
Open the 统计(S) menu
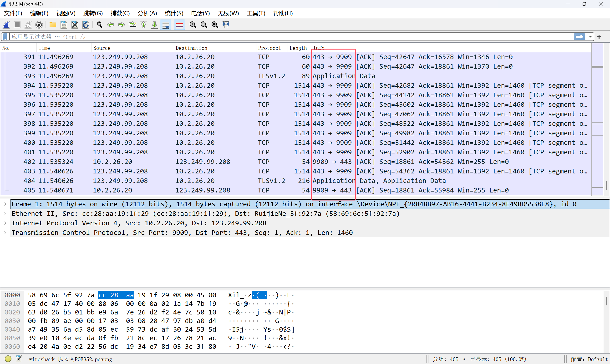point(174,13)
